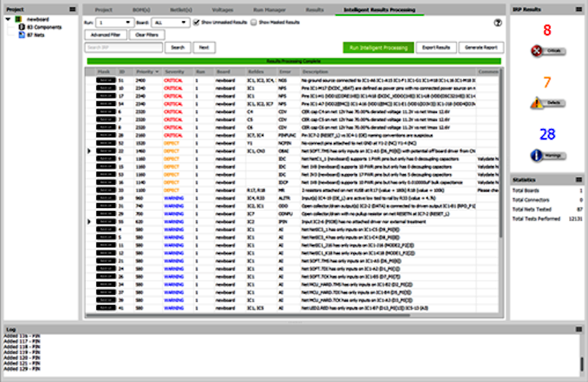The height and width of the screenshot is (382, 588).
Task: Click the Results Processing Complete progress bar
Action: coord(295,61)
